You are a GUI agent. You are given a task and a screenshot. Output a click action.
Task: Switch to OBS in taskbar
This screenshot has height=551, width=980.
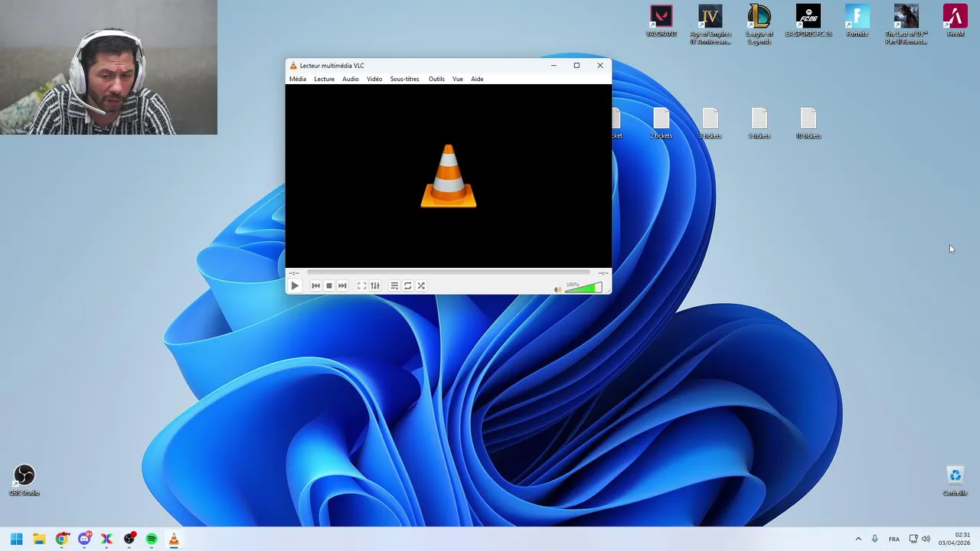pyautogui.click(x=129, y=539)
